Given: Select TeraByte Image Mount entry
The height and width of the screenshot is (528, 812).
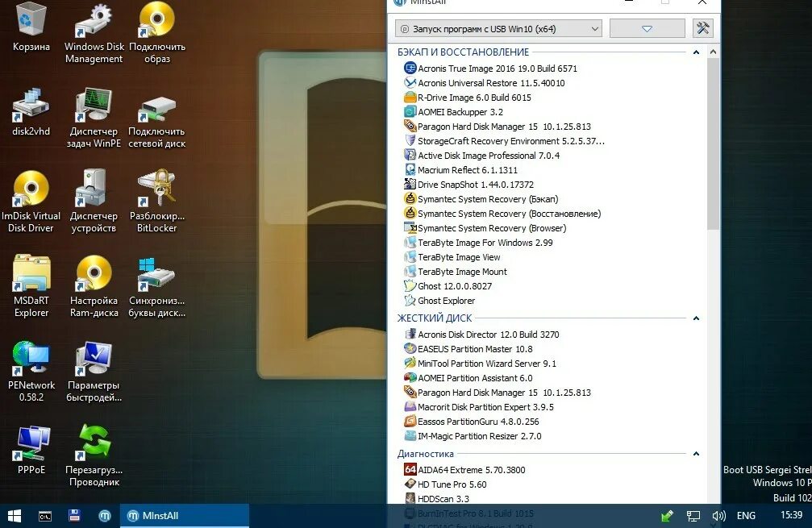Looking at the screenshot, I should [456, 271].
